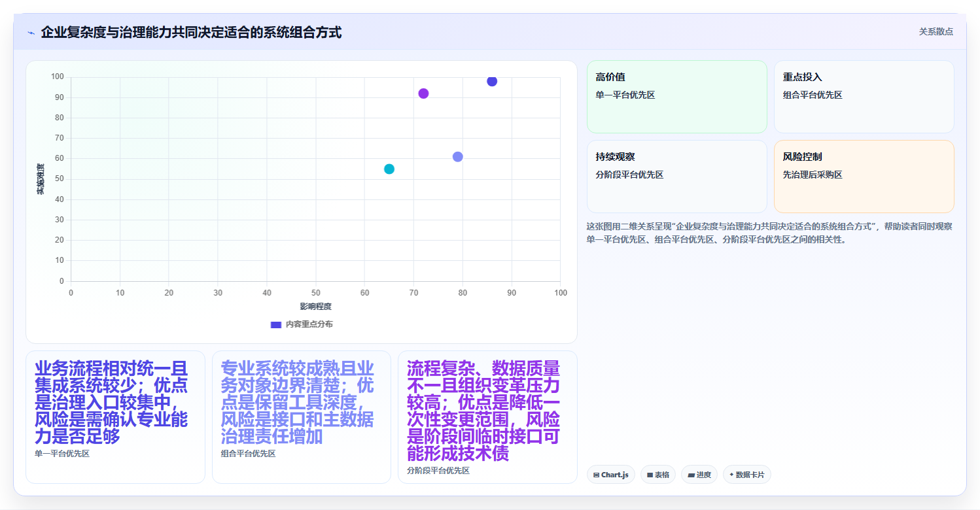Click the lightning icon beside the title
This screenshot has width=980, height=510.
tap(31, 33)
